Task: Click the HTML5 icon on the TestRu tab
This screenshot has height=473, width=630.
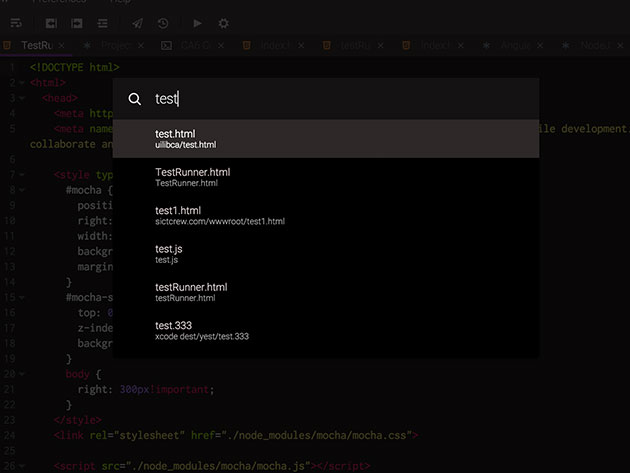Action: [x=7, y=45]
